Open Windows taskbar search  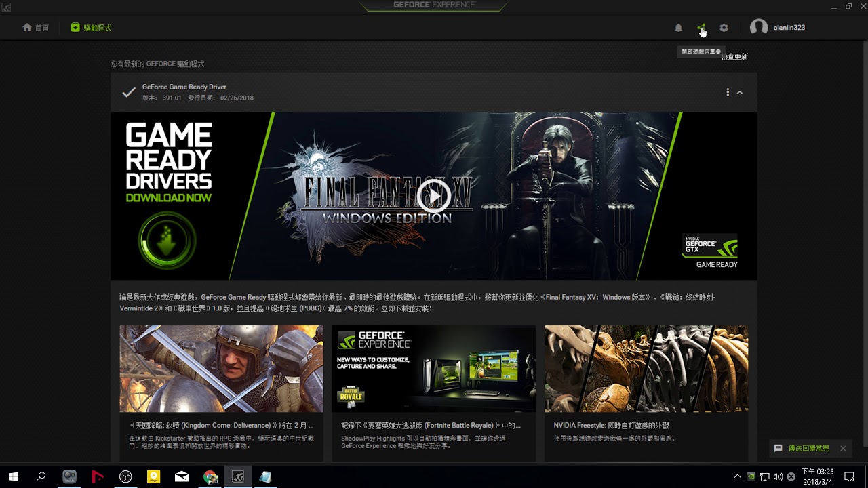click(41, 476)
